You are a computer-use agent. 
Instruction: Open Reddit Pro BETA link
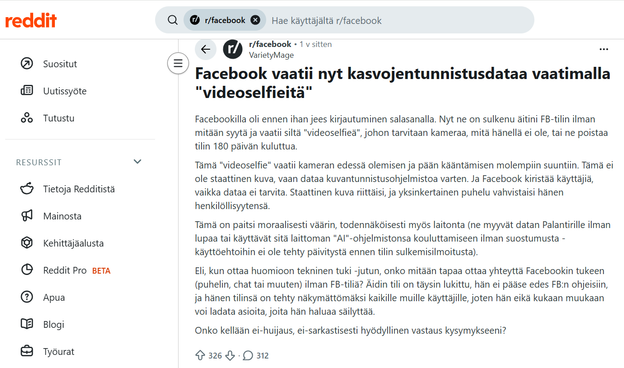click(77, 270)
